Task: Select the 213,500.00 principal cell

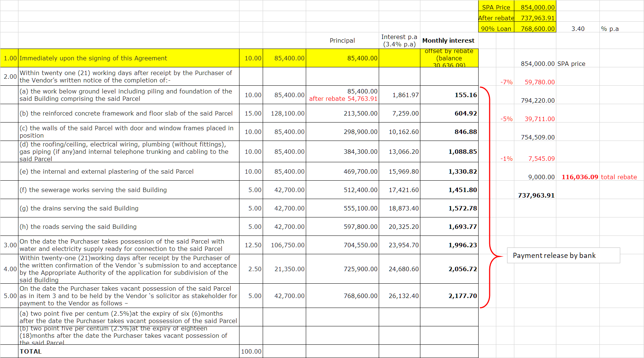Action: click(342, 113)
